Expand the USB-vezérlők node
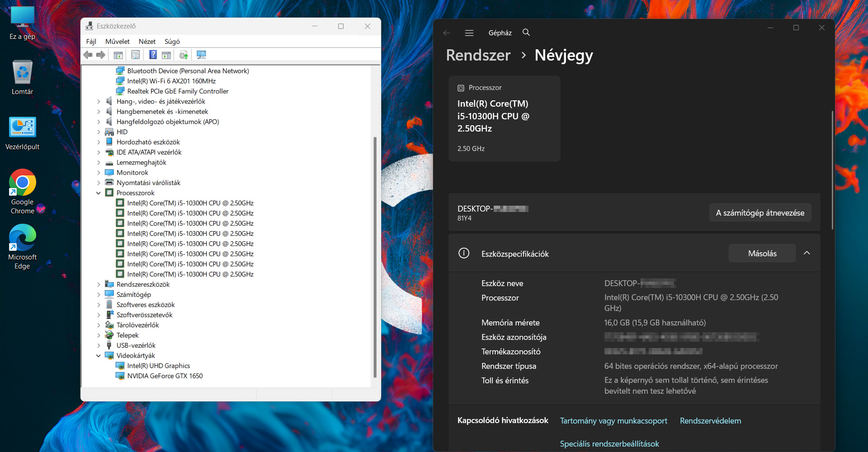 tap(99, 345)
